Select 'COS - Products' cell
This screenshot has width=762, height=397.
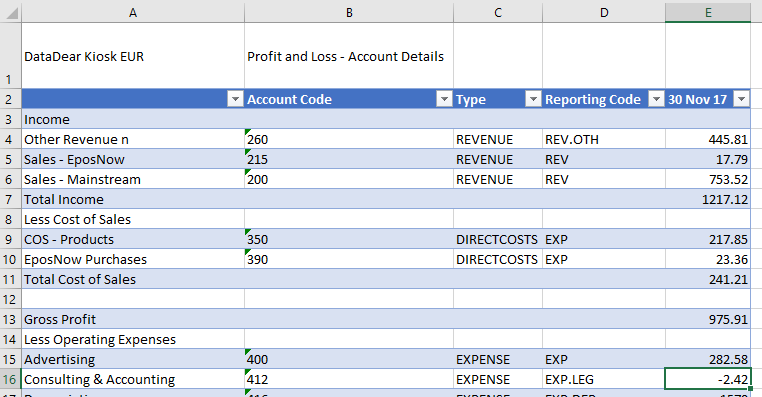133,240
